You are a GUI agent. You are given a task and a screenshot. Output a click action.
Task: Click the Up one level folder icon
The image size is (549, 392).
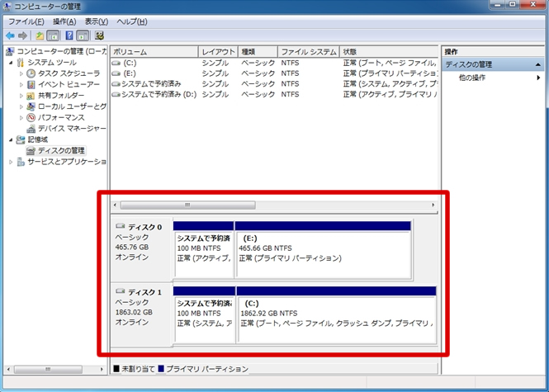pyautogui.click(x=40, y=35)
